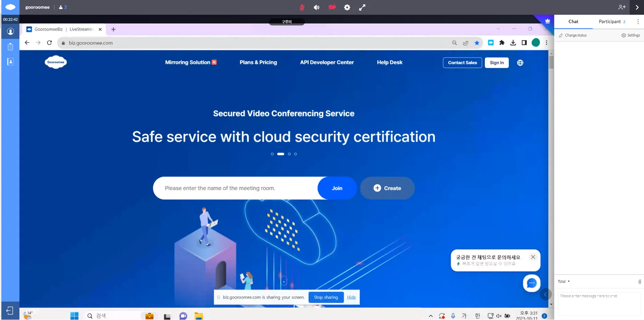Reload the biz.gooroomee.com page
The image size is (644, 320).
point(49,43)
